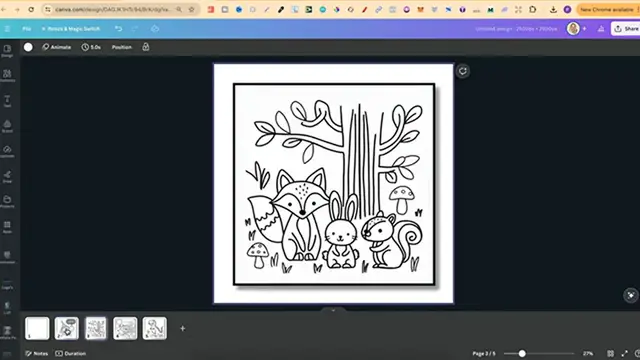The height and width of the screenshot is (360, 640).
Task: Click the Page 3 / 5 indicator
Action: (x=484, y=353)
